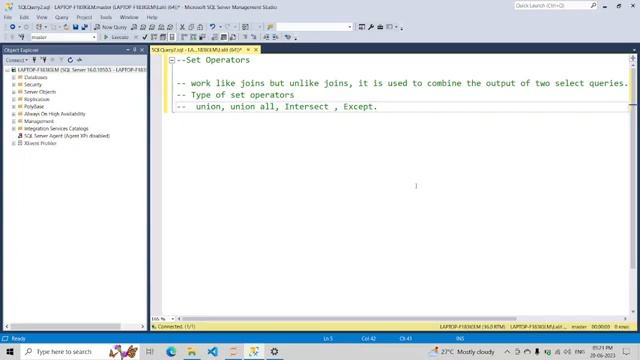
Task: Switch output to Results to File
Action: tap(233, 37)
